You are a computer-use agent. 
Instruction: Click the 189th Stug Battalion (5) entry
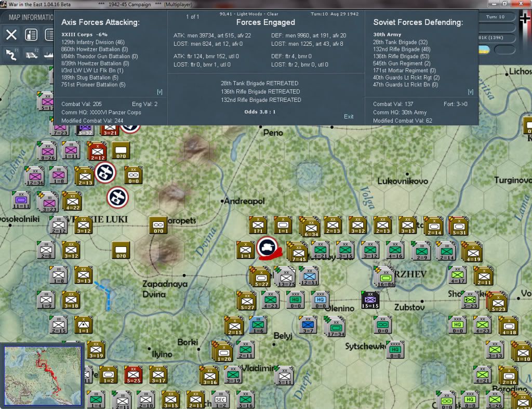pos(89,77)
